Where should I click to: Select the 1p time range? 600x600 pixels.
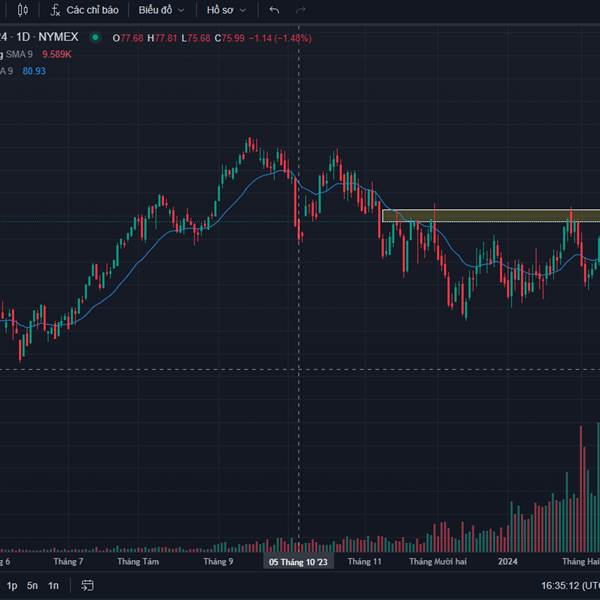point(12,585)
